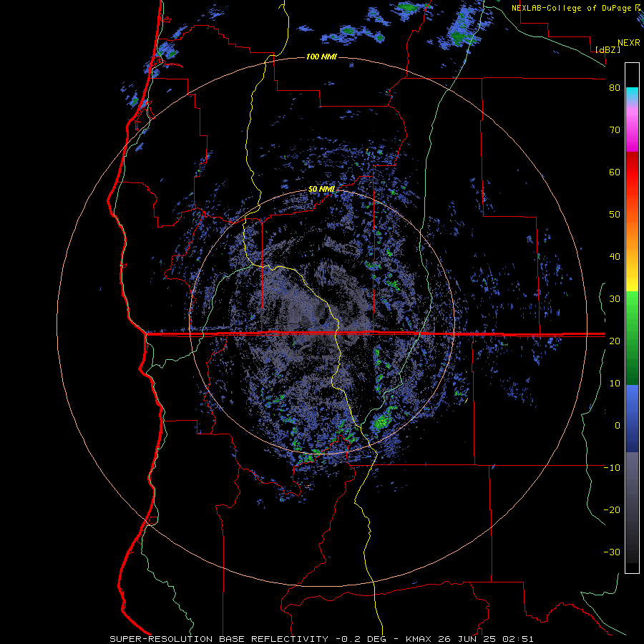This screenshot has width=644, height=644.
Task: Click the -30 value on the dBZ scale
Action: coord(612,552)
